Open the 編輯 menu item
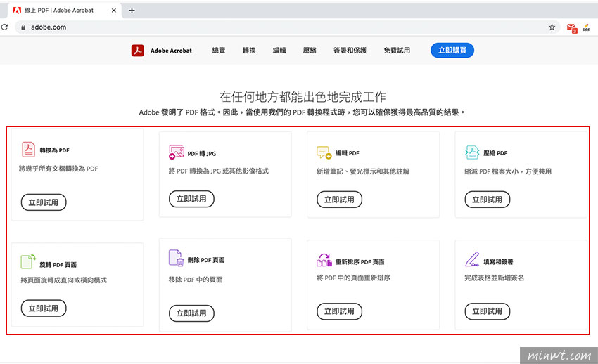 279,51
